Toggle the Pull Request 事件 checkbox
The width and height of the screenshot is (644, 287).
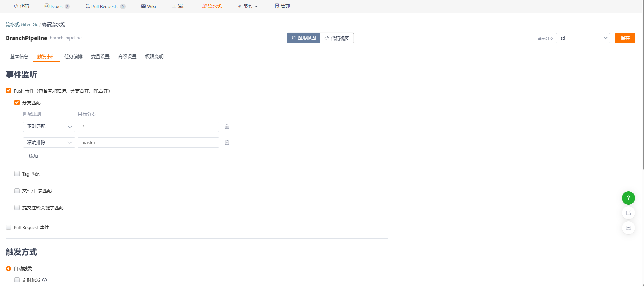click(x=9, y=227)
